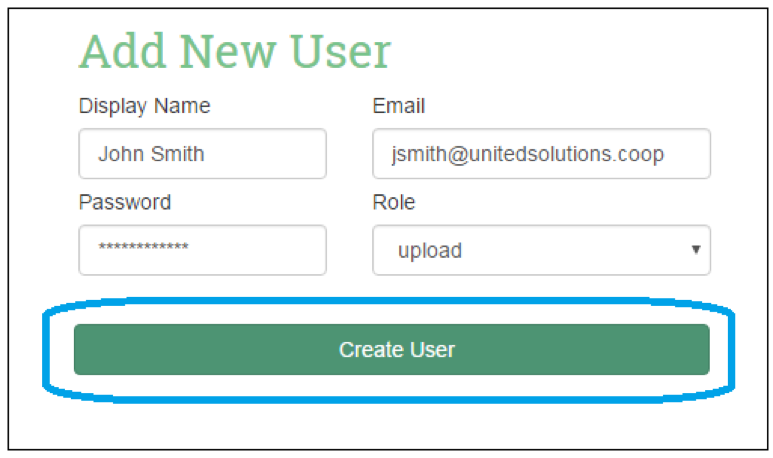This screenshot has width=773, height=458.
Task: Open the Role dropdown
Action: tap(541, 250)
